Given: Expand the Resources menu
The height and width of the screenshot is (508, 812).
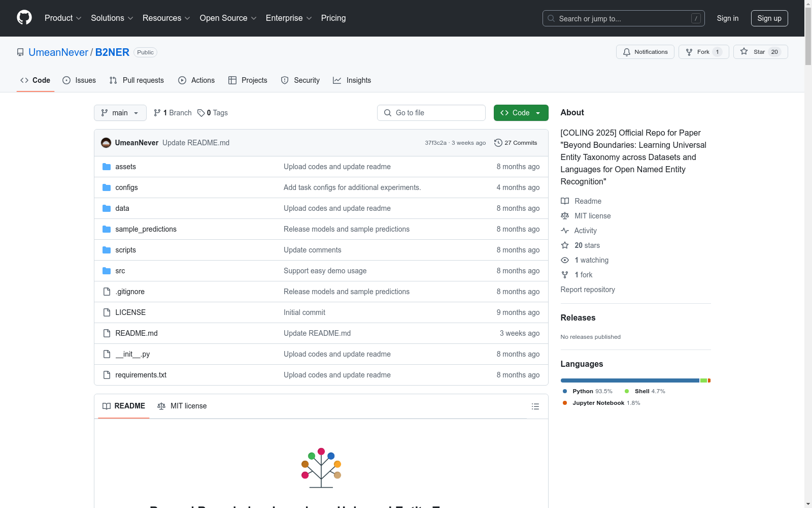Looking at the screenshot, I should pyautogui.click(x=166, y=18).
